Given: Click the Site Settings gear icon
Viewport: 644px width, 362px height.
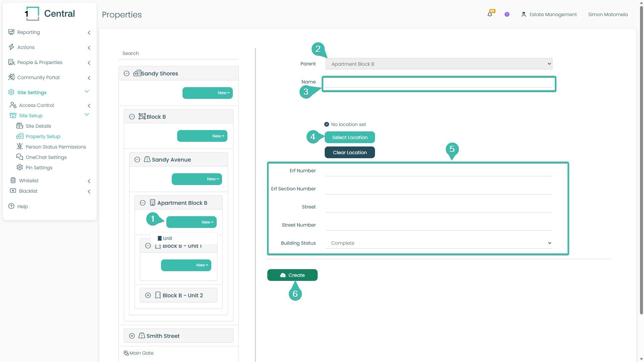Looking at the screenshot, I should tap(11, 92).
